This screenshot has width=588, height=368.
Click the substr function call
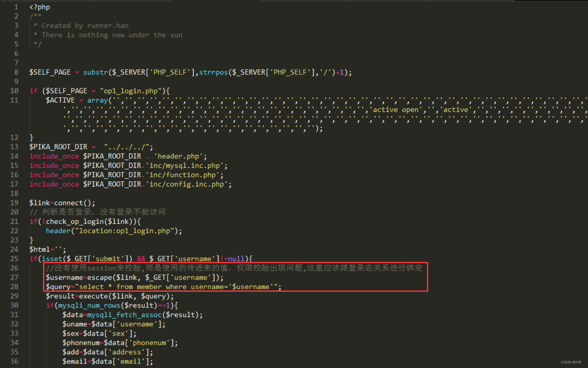tap(95, 72)
